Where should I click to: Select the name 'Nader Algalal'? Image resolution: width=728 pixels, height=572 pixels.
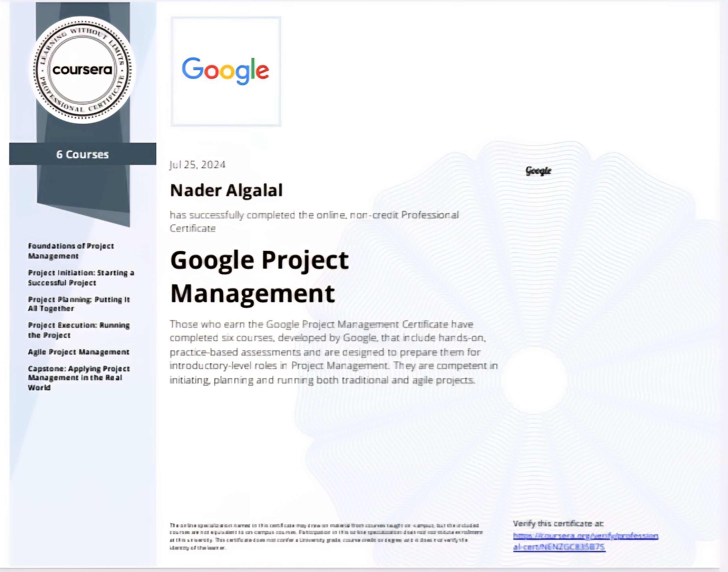coord(226,190)
